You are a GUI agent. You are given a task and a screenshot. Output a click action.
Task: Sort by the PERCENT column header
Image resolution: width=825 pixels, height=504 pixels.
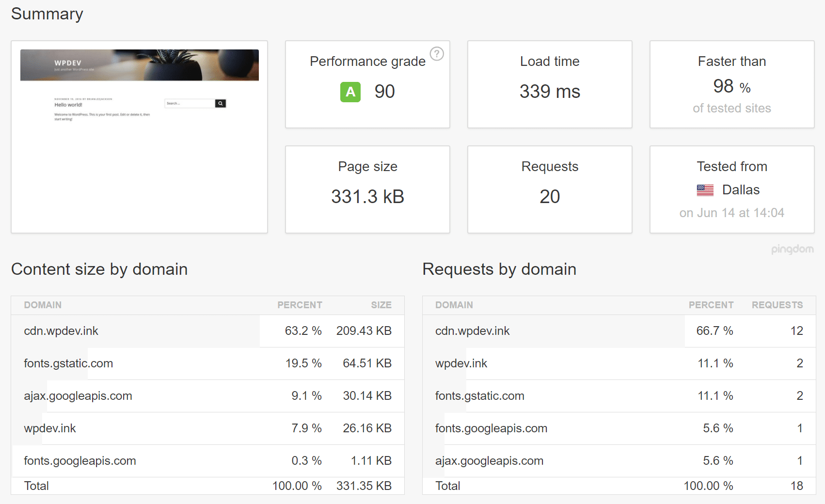300,305
